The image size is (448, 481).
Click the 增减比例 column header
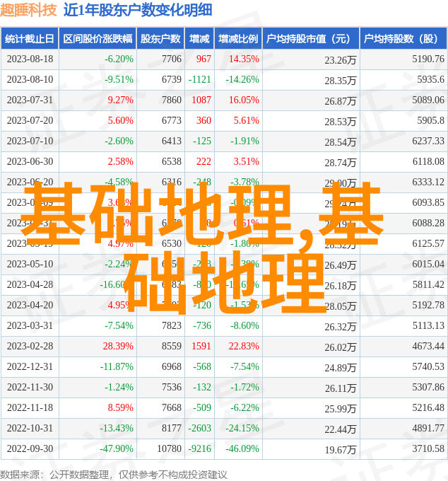238,39
